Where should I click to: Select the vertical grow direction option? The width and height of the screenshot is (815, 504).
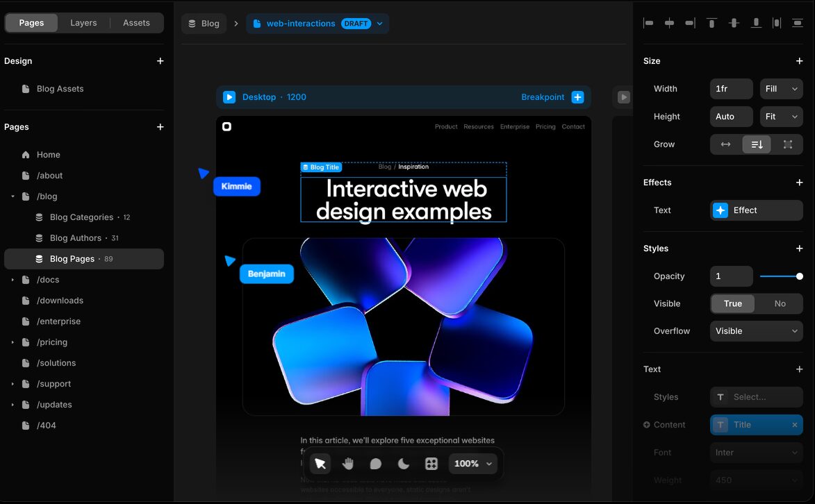(757, 144)
